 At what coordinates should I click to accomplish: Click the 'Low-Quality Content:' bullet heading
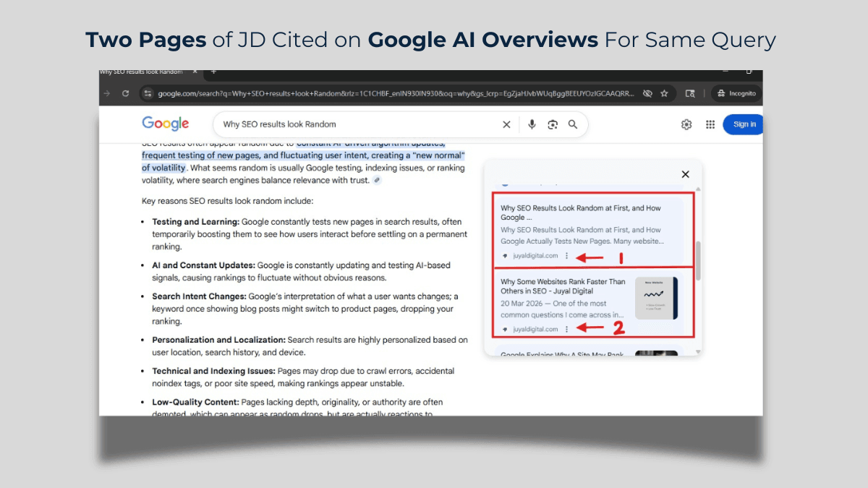pos(194,402)
